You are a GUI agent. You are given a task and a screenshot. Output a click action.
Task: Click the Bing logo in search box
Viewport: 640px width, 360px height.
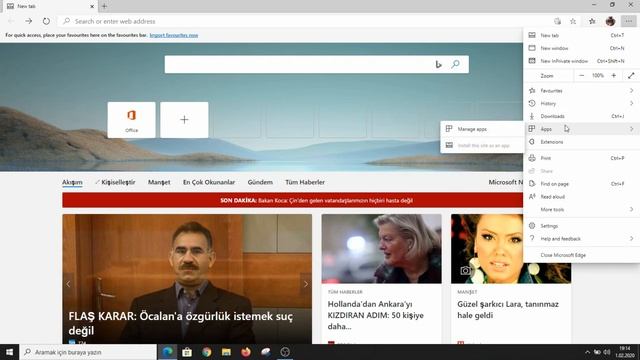(x=438, y=64)
